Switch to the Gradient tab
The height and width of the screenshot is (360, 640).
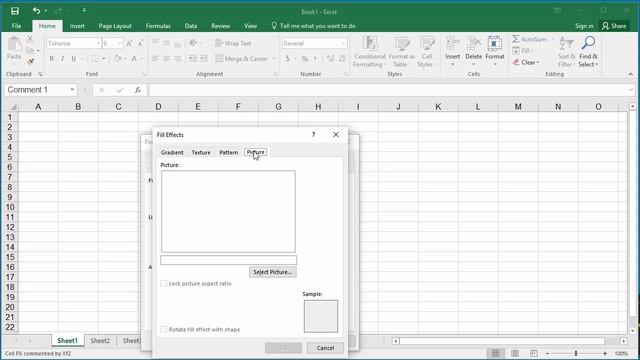(172, 152)
